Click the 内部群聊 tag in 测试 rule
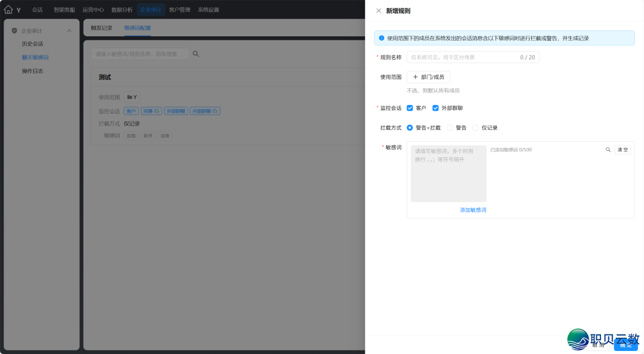This screenshot has width=644, height=354. tap(205, 111)
